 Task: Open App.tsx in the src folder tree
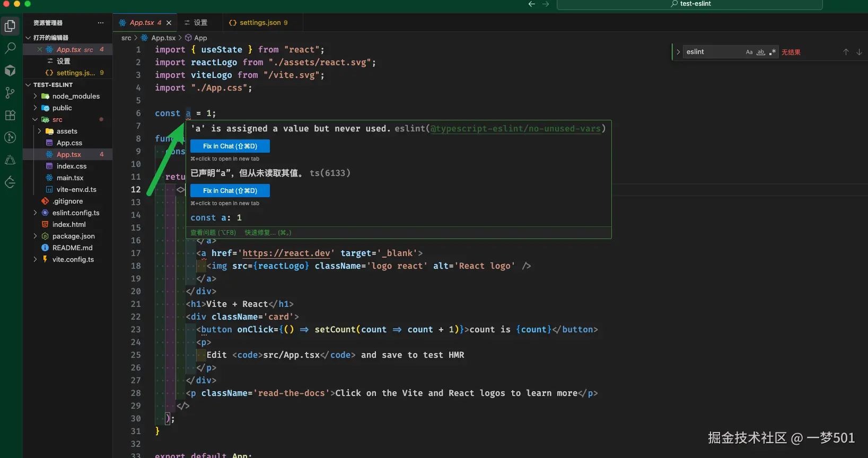69,154
